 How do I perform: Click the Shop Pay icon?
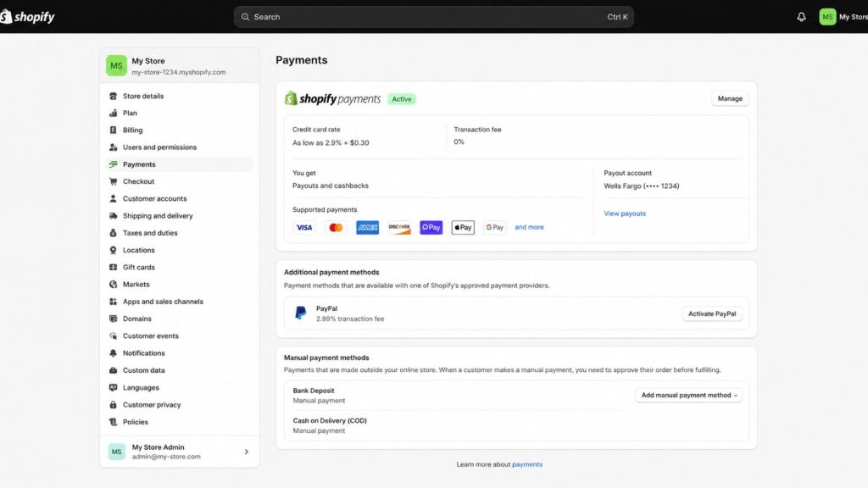431,227
